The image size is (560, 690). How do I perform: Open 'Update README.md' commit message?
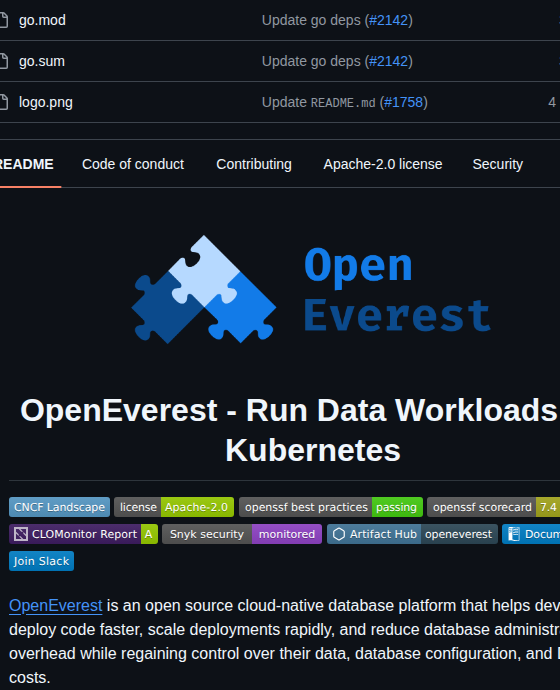point(318,102)
